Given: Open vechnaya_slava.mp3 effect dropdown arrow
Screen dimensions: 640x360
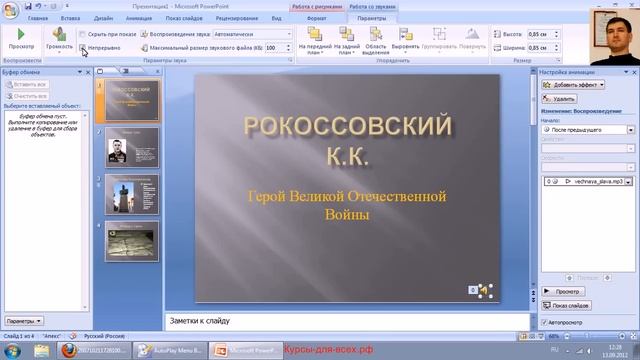Looking at the screenshot, I should [x=629, y=182].
